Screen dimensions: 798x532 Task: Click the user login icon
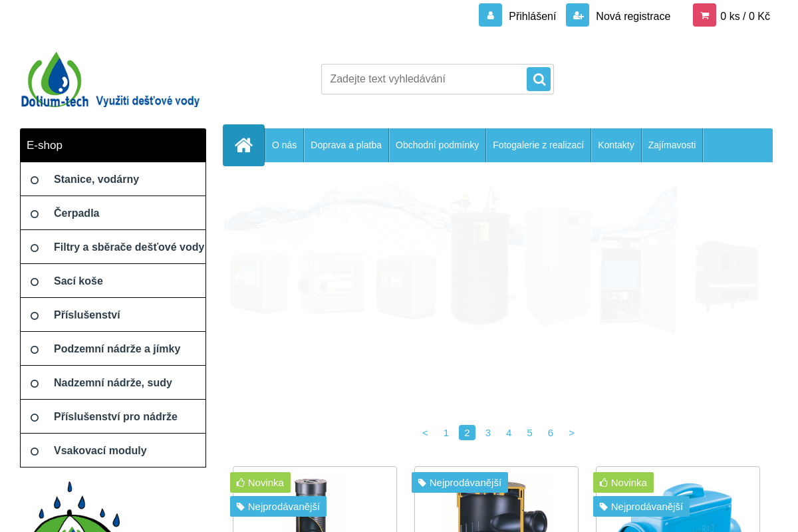[490, 15]
